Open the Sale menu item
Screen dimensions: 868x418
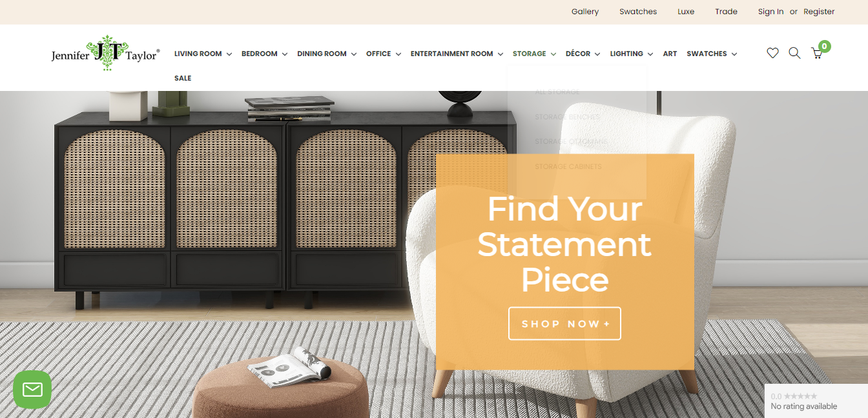tap(183, 78)
